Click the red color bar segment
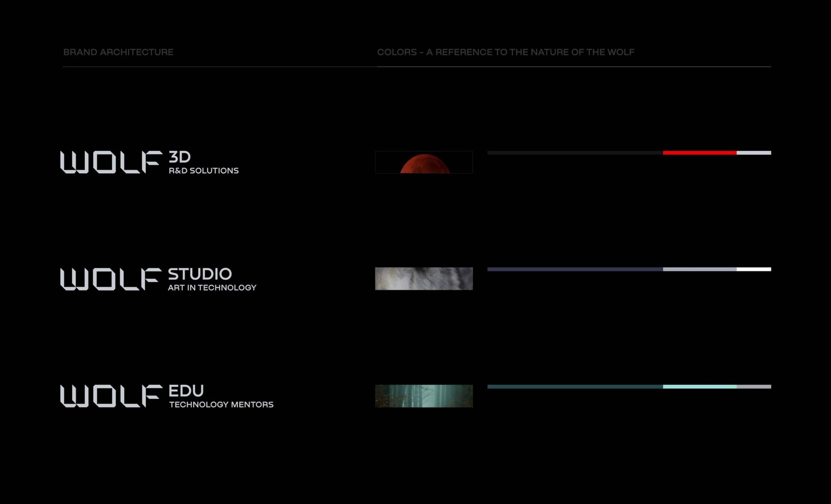The width and height of the screenshot is (831, 504). click(x=700, y=153)
